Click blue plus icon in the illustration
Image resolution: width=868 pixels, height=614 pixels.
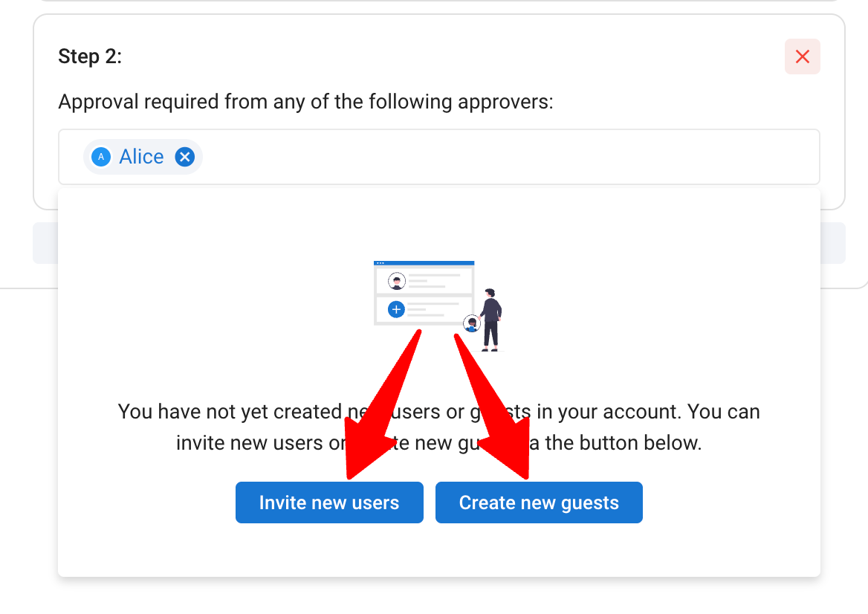coord(396,309)
